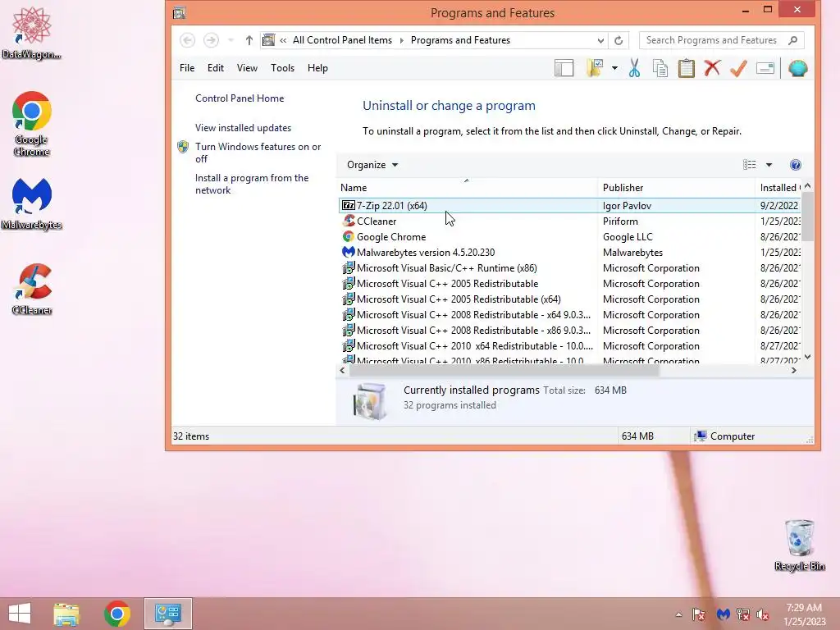Screen dimensions: 840x630
Task: Sort the list by the Publisher column header
Action: point(677,188)
